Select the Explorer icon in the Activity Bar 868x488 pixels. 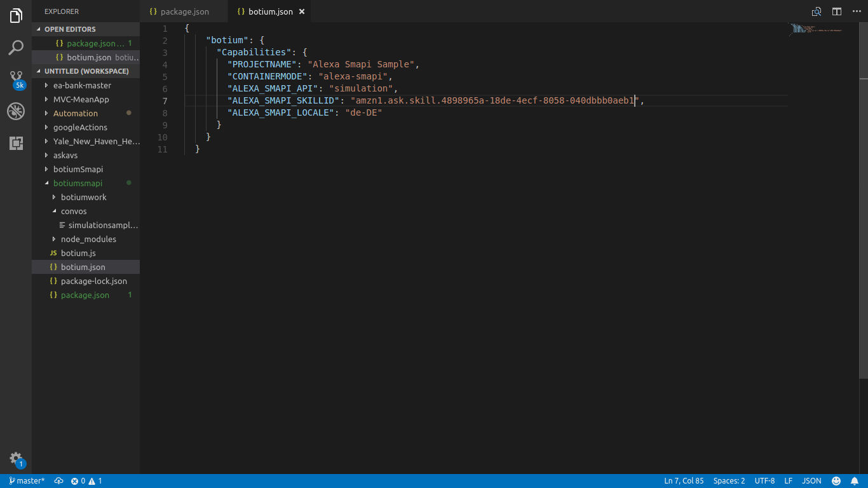pyautogui.click(x=15, y=16)
